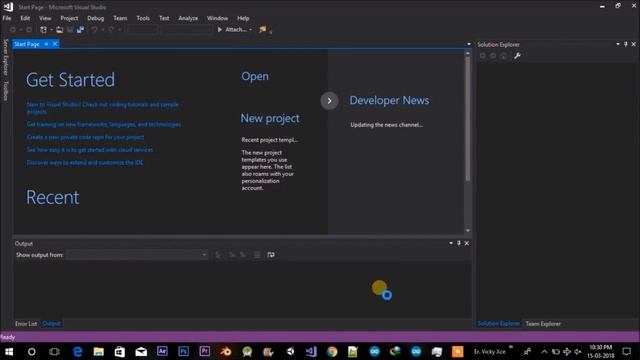Screen dimensions: 640x360
Task: Open the Analyze menu
Action: (x=188, y=18)
